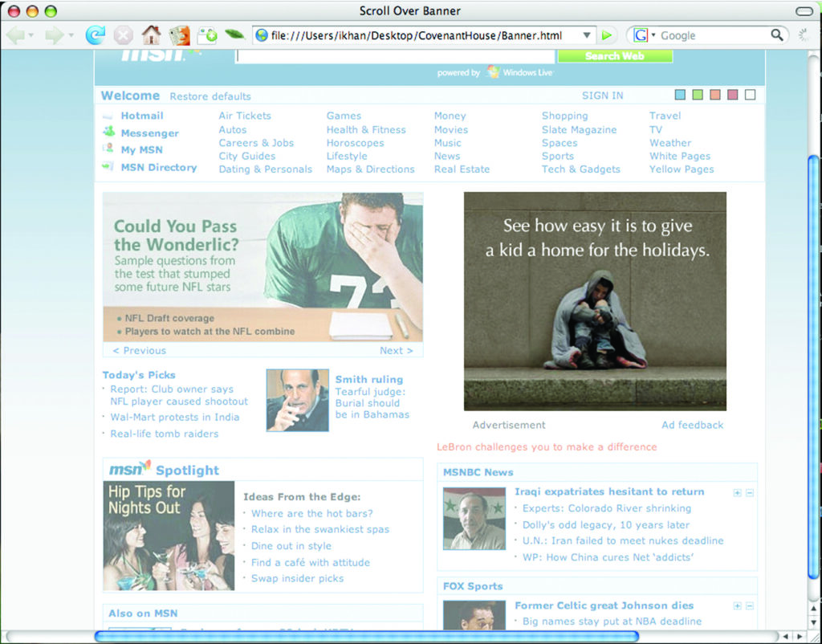Open the Horoscopes link
822x644 pixels.
[355, 143]
